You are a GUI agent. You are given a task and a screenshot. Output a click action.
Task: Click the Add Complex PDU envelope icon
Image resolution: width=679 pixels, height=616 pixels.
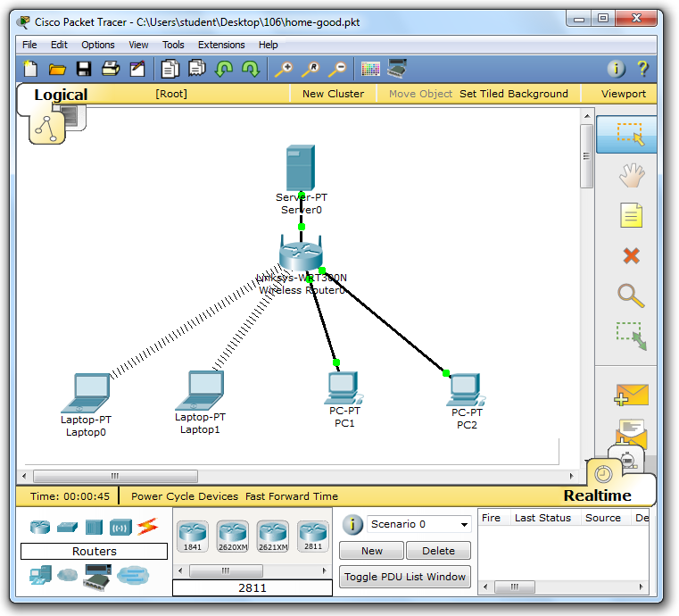[x=632, y=433]
